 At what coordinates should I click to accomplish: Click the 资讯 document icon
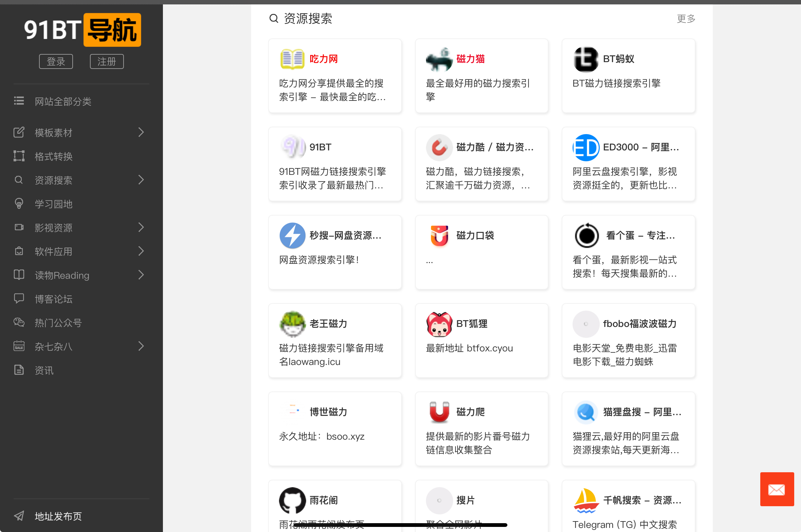point(19,370)
